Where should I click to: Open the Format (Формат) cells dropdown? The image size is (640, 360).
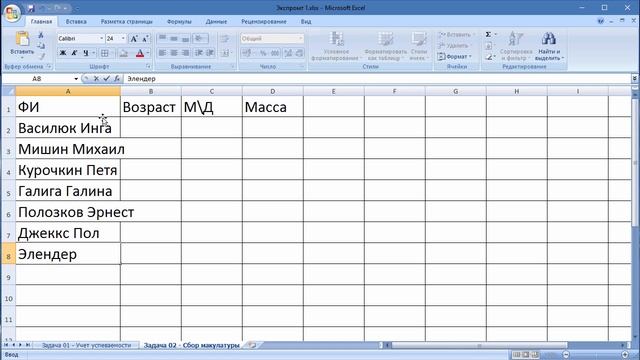[x=455, y=56]
